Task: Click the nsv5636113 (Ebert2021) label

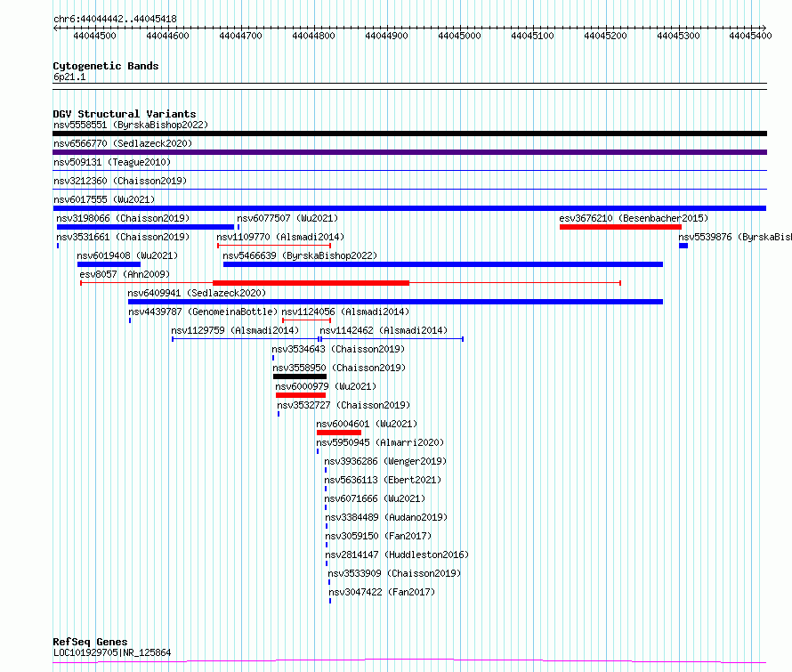Action: [x=383, y=480]
